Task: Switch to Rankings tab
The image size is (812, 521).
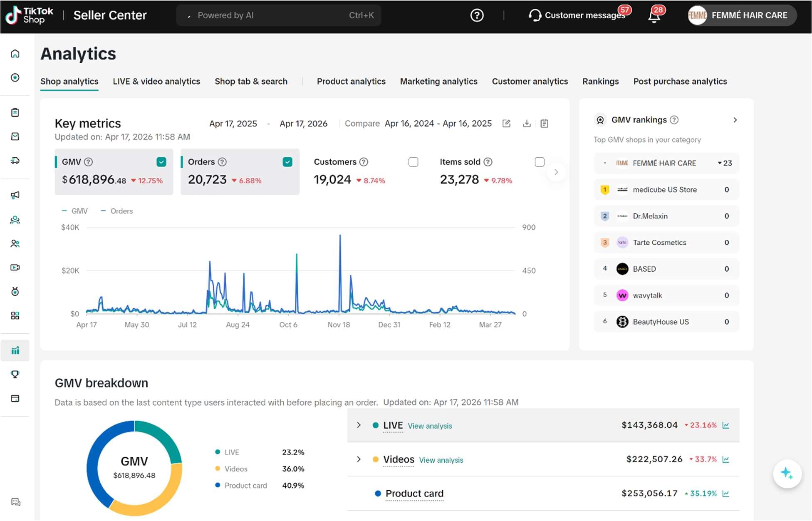Action: coord(600,82)
